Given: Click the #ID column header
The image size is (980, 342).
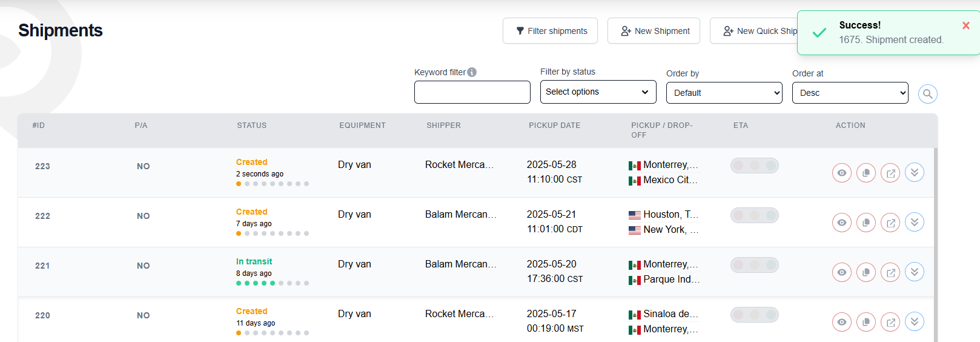Looking at the screenshot, I should [39, 126].
